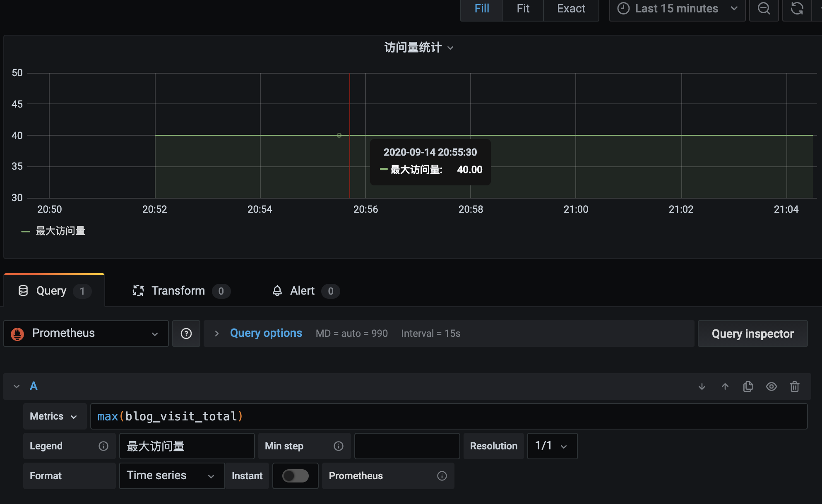
Task: Click the zoom out time range icon
Action: click(x=764, y=9)
